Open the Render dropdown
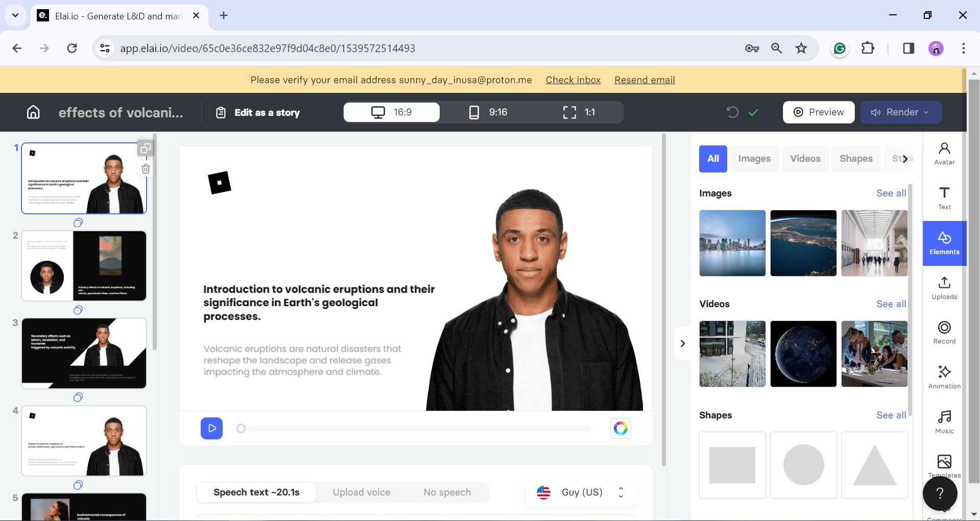The image size is (980, 521). coord(901,112)
